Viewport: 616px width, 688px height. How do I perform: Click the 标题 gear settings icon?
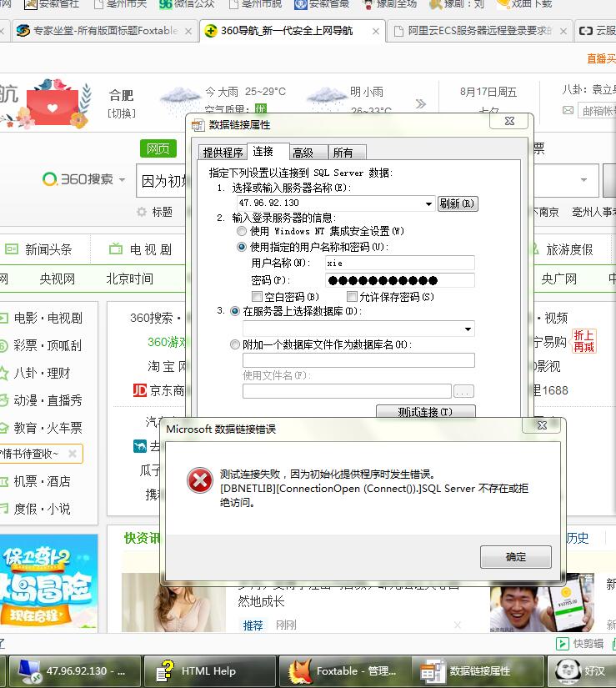[142, 212]
